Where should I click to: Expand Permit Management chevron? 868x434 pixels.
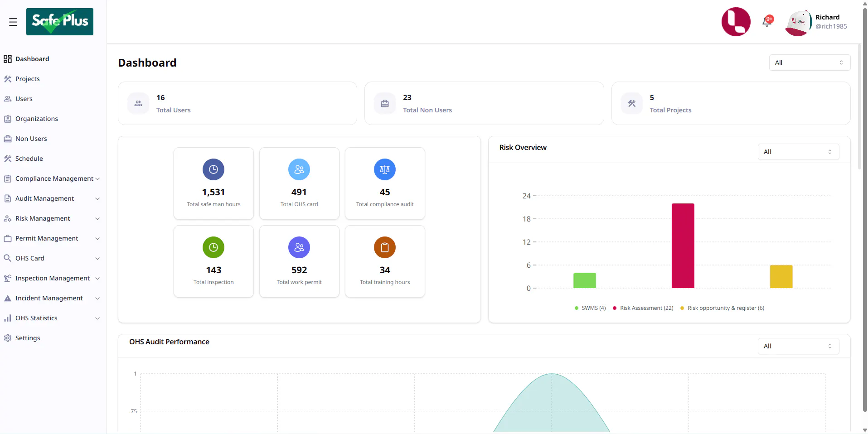97,238
